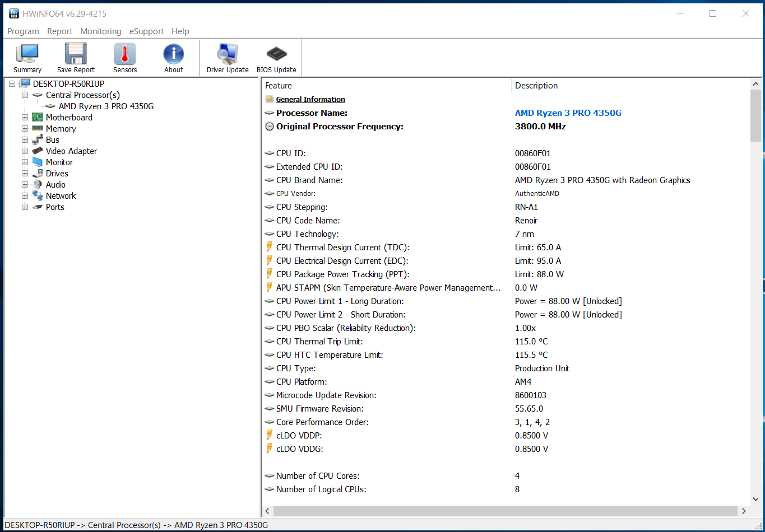Open the Help menu

tap(180, 31)
